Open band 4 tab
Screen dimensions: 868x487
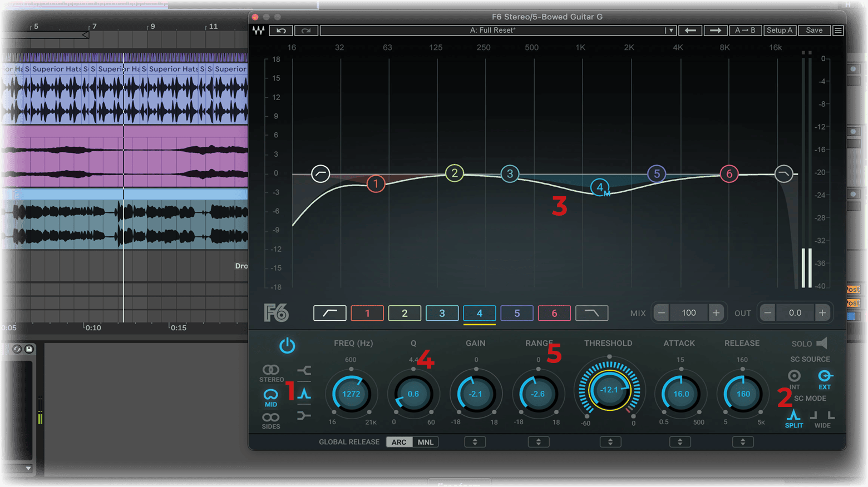click(480, 313)
